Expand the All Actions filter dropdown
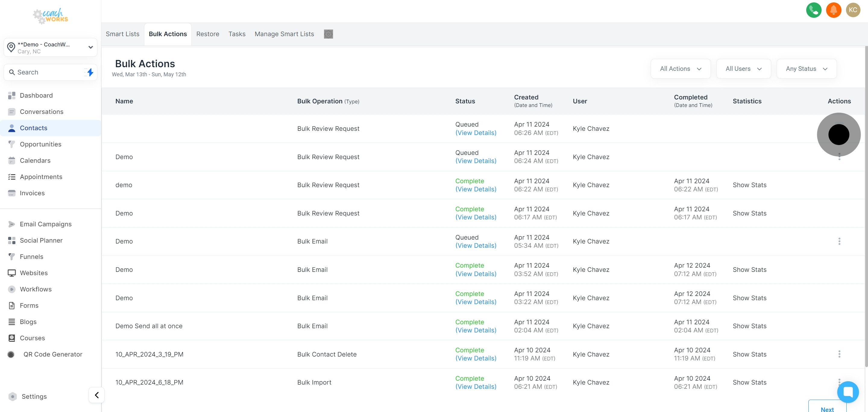868x412 pixels. 680,69
